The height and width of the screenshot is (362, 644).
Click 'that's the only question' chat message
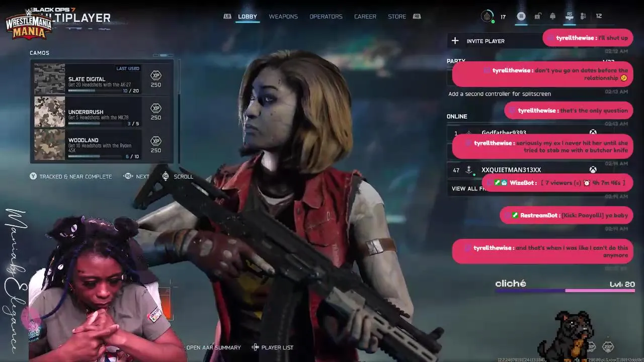(569, 111)
